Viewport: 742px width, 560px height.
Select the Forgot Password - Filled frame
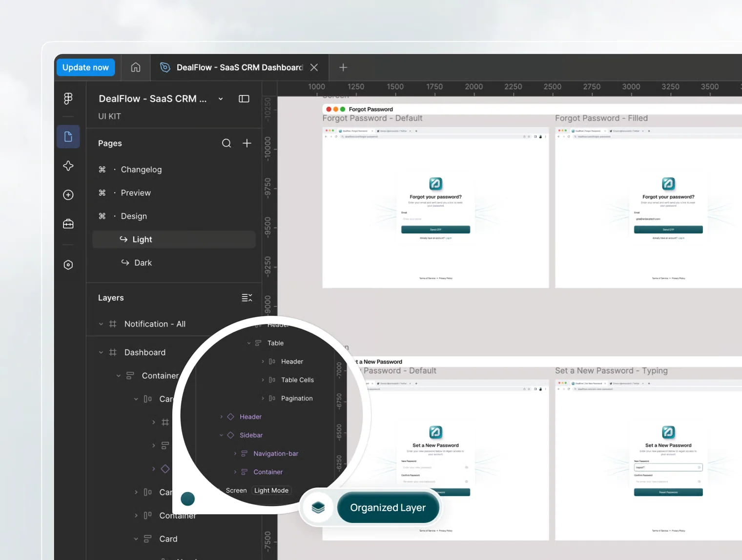[601, 118]
